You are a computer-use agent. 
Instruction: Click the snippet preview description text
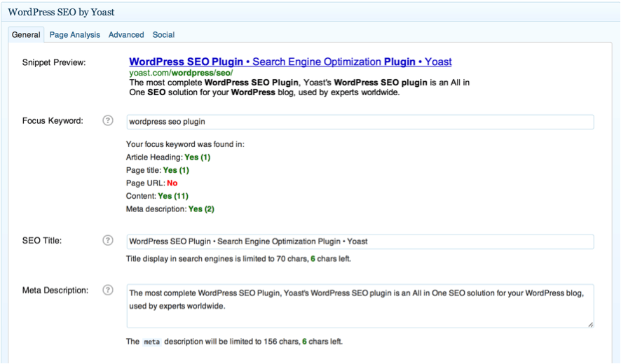(x=299, y=87)
